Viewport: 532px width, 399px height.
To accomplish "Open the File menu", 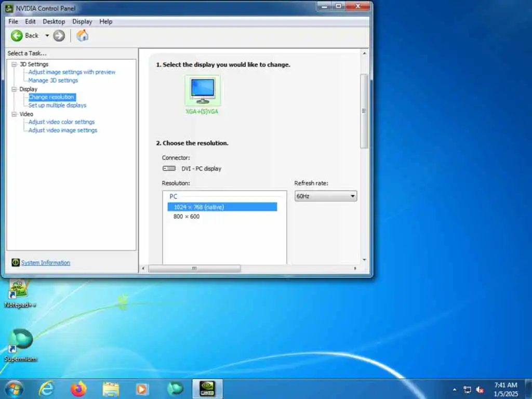I will pos(13,21).
